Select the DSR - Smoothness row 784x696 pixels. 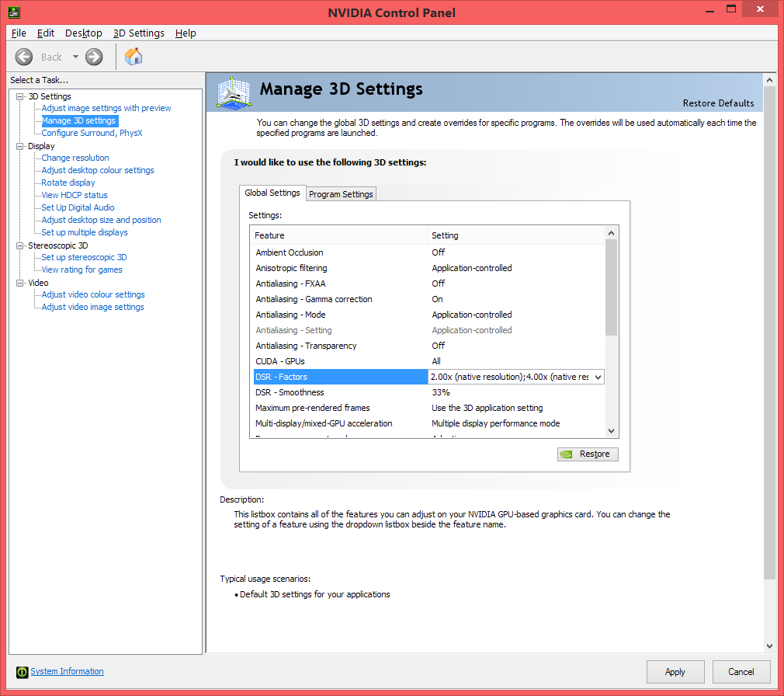click(428, 393)
